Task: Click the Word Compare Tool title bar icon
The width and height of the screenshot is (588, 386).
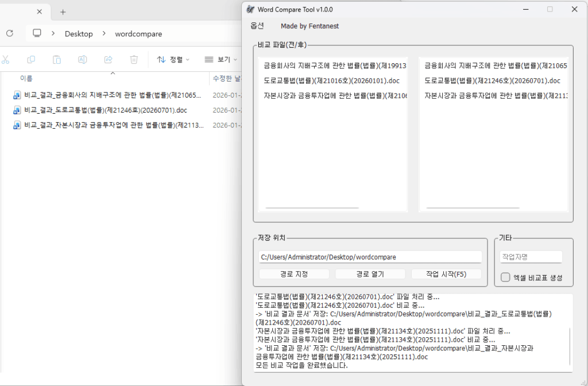Action: [250, 9]
